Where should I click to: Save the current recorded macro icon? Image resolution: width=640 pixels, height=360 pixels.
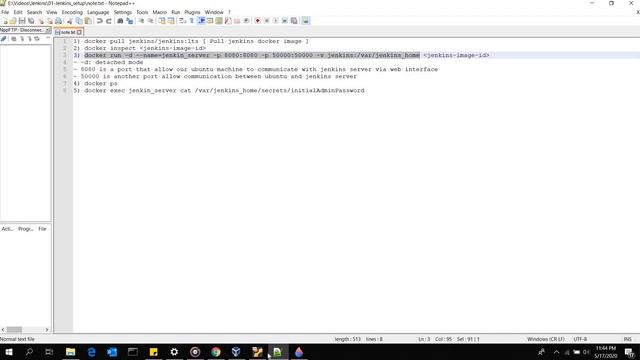pos(294,21)
